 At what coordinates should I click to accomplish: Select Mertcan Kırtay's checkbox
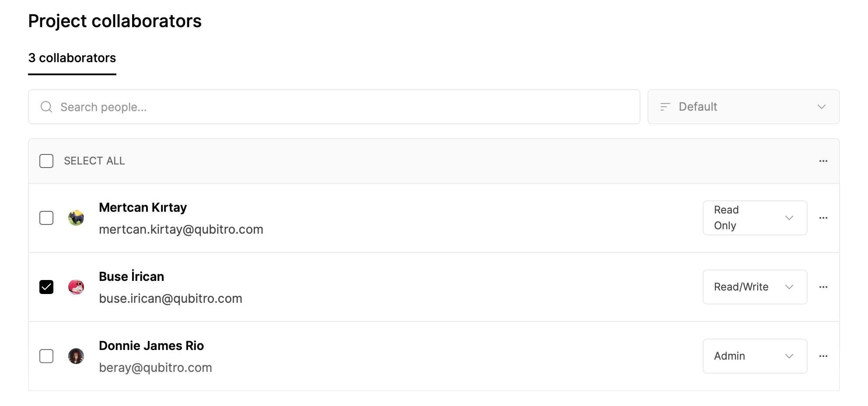click(46, 218)
